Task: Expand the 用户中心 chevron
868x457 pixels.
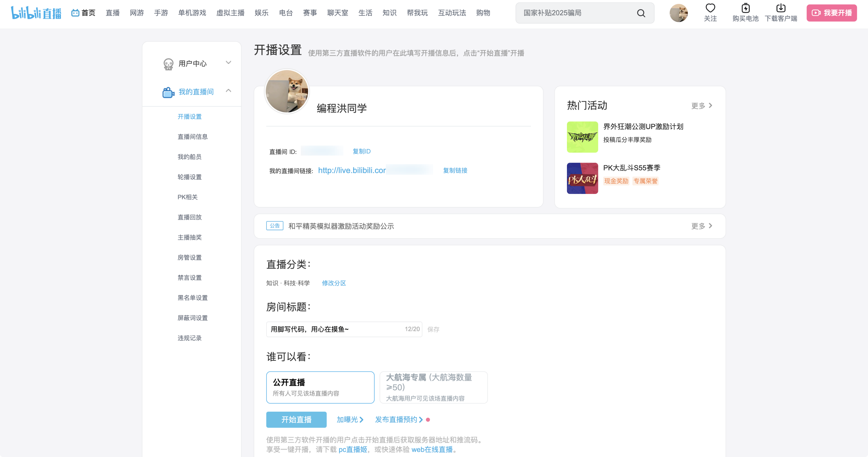Action: click(x=228, y=63)
